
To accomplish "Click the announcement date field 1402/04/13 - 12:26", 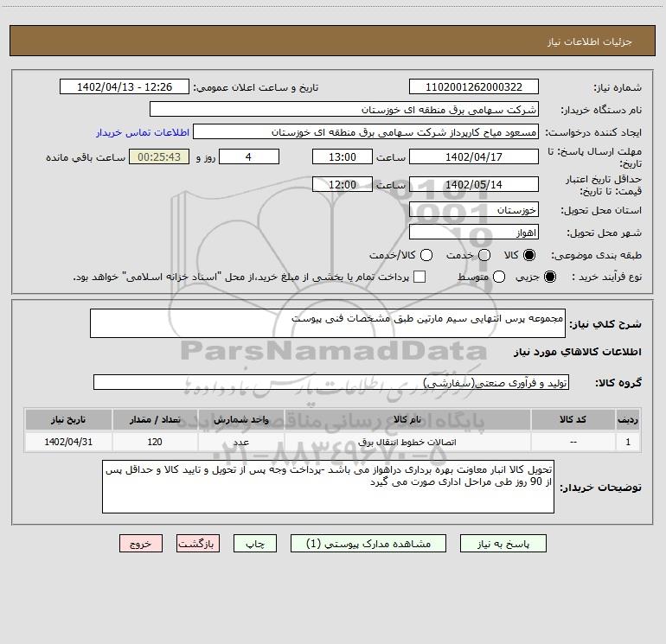I will (x=125, y=87).
